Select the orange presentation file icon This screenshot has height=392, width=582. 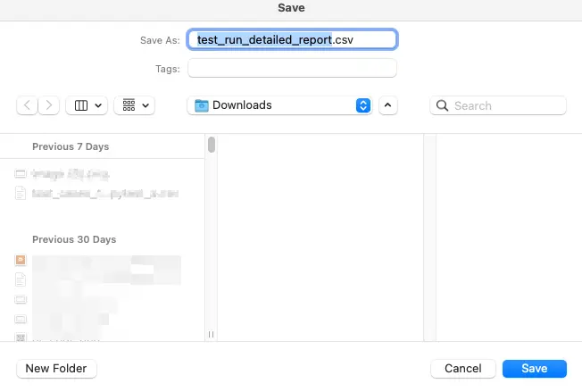click(21, 260)
